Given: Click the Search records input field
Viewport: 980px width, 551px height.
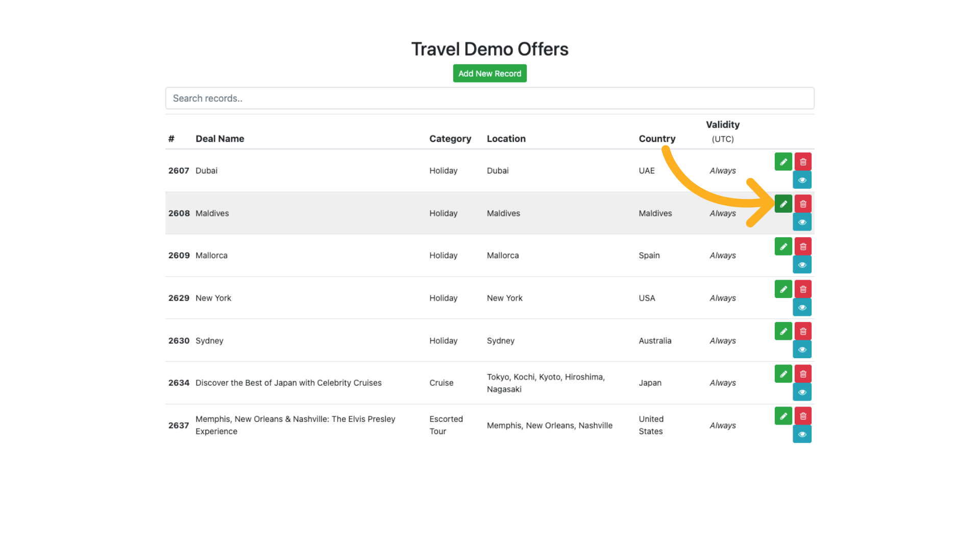Looking at the screenshot, I should coord(489,98).
